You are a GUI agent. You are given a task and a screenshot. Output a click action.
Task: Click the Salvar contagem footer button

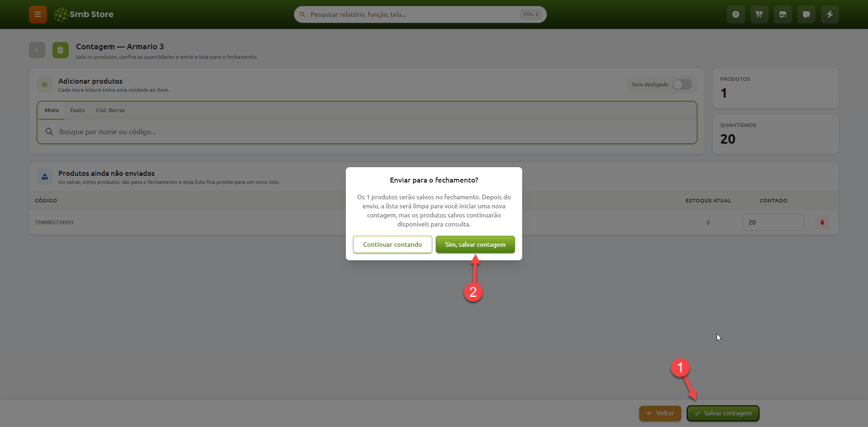coord(723,413)
